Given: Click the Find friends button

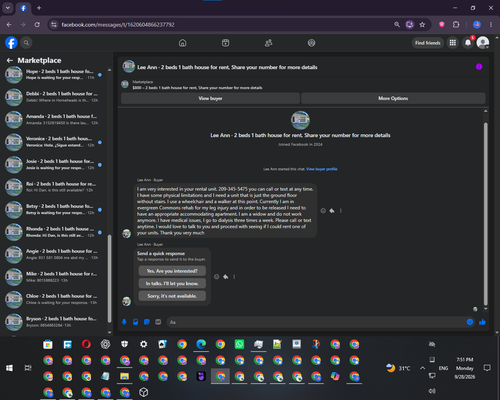Looking at the screenshot, I should point(428,43).
